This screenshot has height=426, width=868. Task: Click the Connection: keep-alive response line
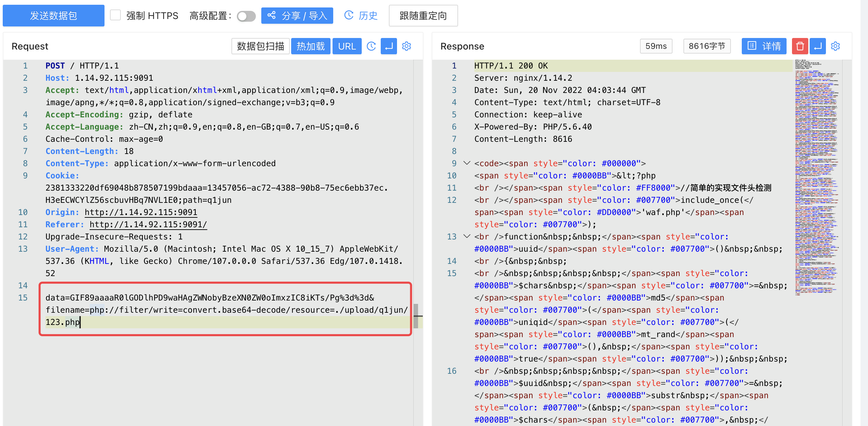pyautogui.click(x=528, y=115)
